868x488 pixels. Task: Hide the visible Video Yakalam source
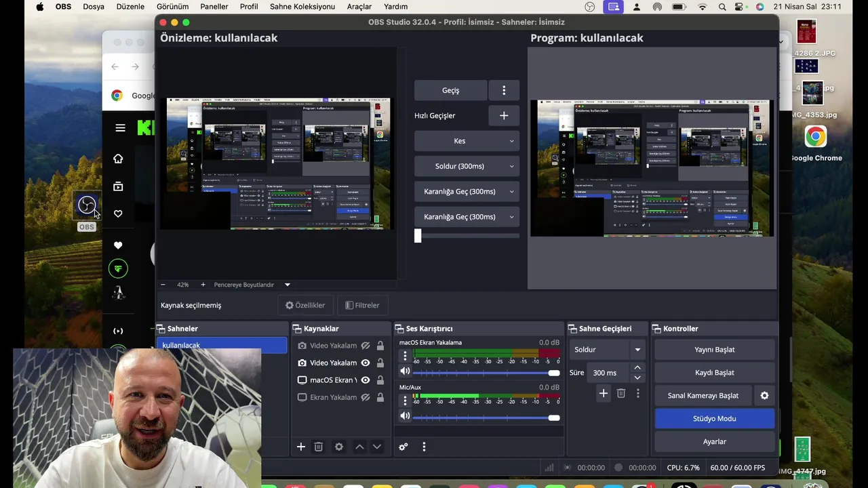click(x=366, y=363)
